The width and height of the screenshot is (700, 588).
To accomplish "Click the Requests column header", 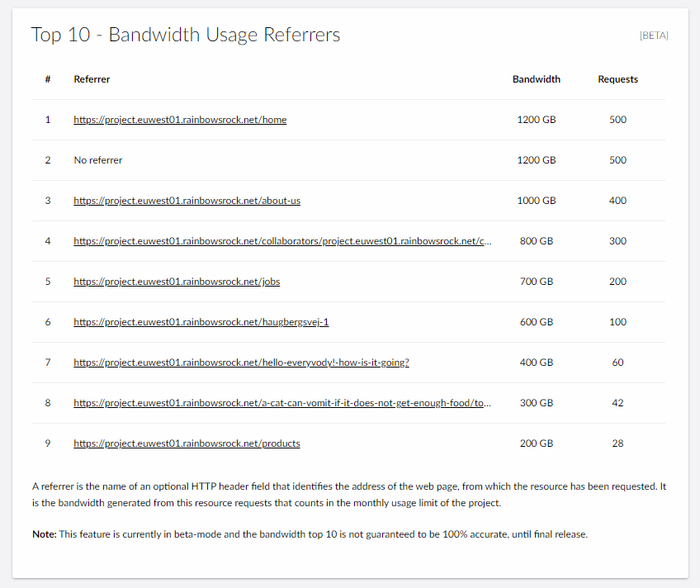I will point(618,79).
